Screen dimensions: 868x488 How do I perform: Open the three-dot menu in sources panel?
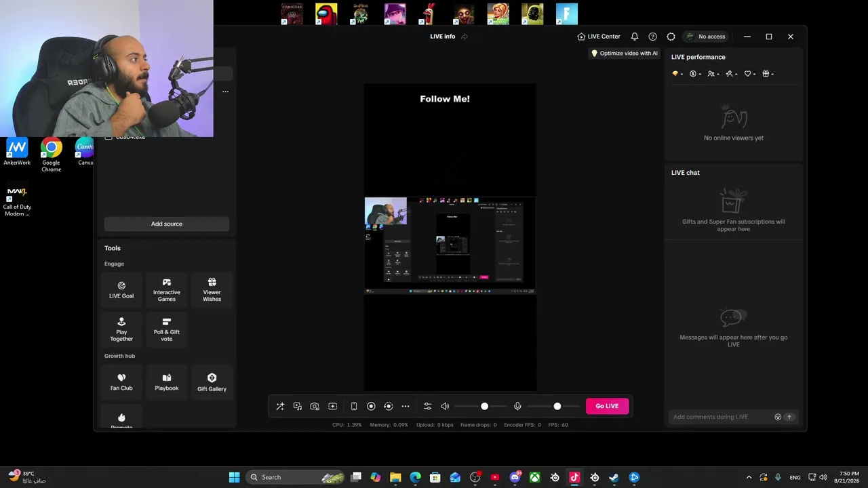coord(225,91)
